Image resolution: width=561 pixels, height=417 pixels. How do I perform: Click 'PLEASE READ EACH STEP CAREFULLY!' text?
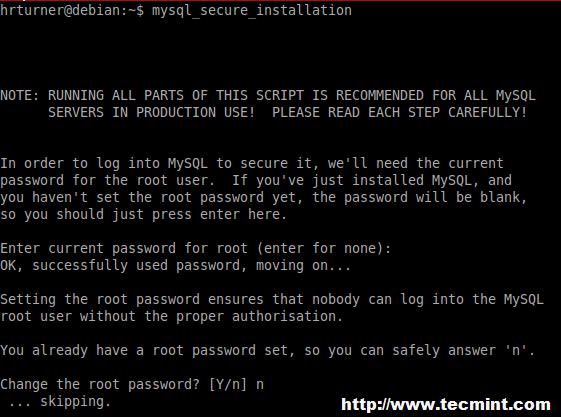coord(399,112)
